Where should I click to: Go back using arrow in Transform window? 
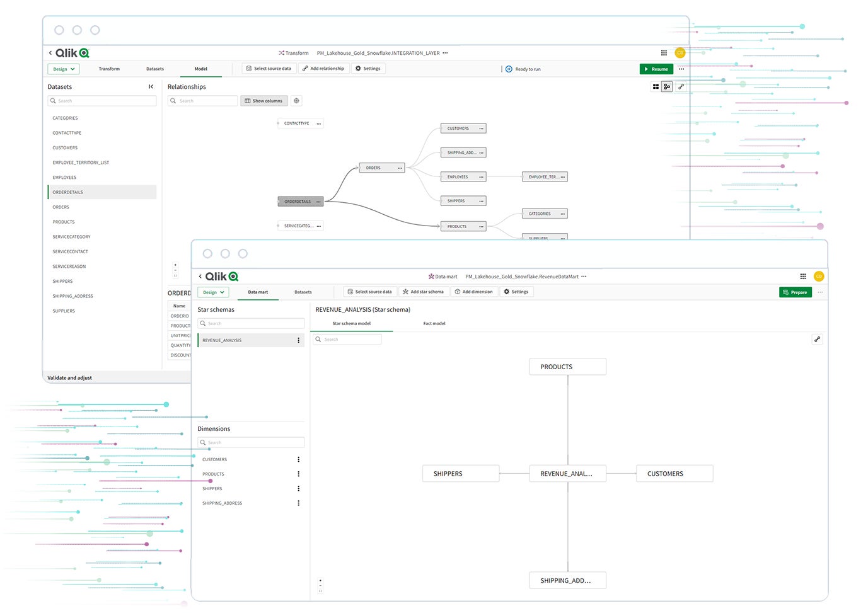(50, 53)
